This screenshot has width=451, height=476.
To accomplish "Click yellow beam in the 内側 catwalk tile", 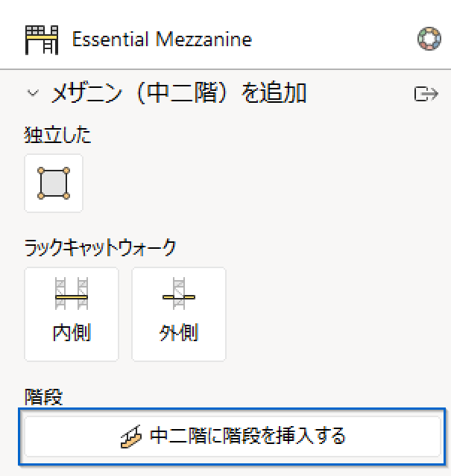I will pos(72,297).
